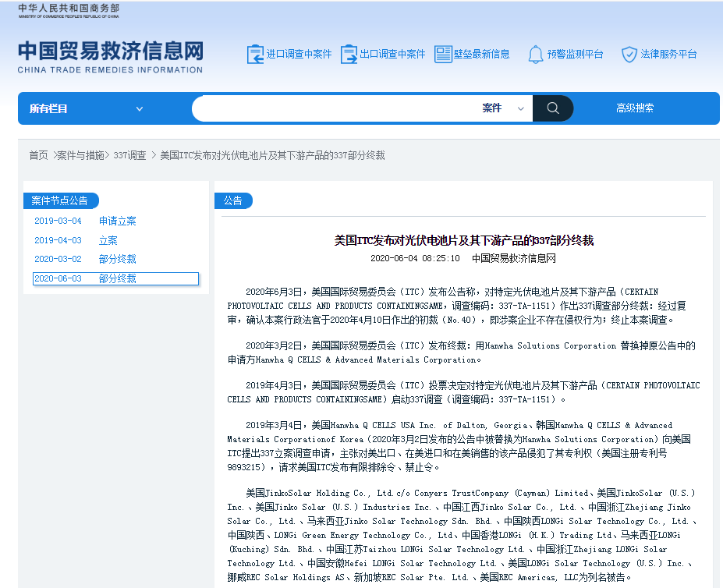This screenshot has height=588, width=723.
Task: Open 出口调查中案件 link
Action: pos(392,55)
